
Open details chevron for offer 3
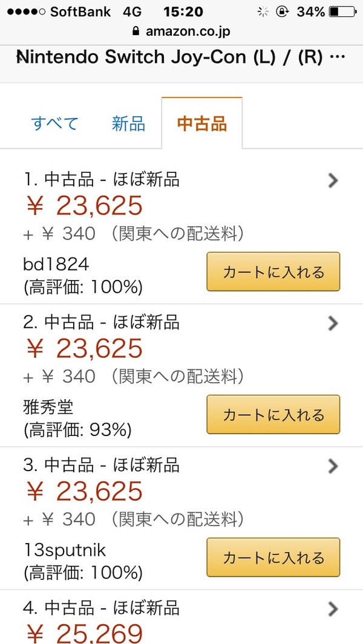[333, 466]
